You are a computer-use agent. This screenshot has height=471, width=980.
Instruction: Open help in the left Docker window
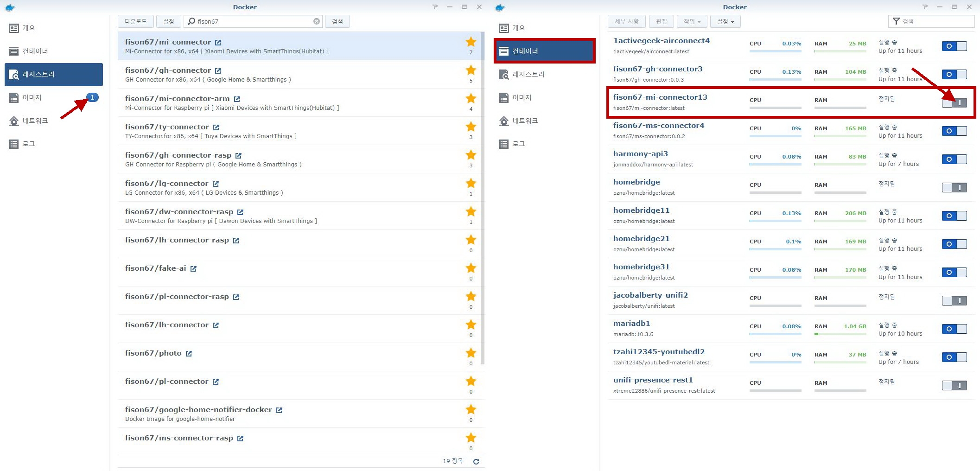tap(435, 7)
